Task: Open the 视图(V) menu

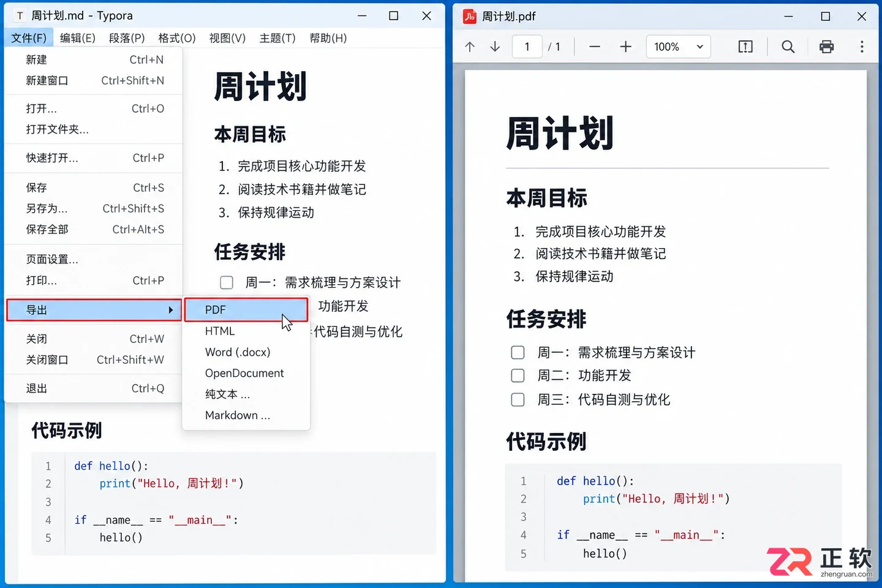Action: coord(227,38)
